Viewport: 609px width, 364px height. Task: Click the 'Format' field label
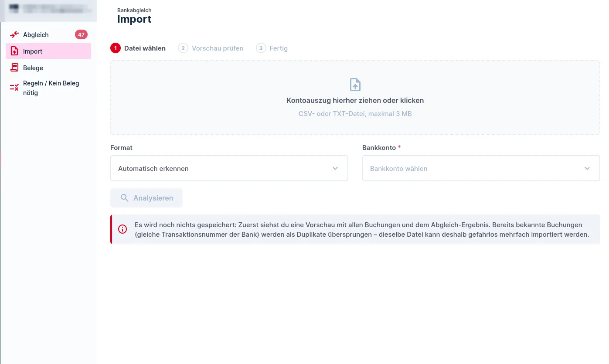(121, 148)
